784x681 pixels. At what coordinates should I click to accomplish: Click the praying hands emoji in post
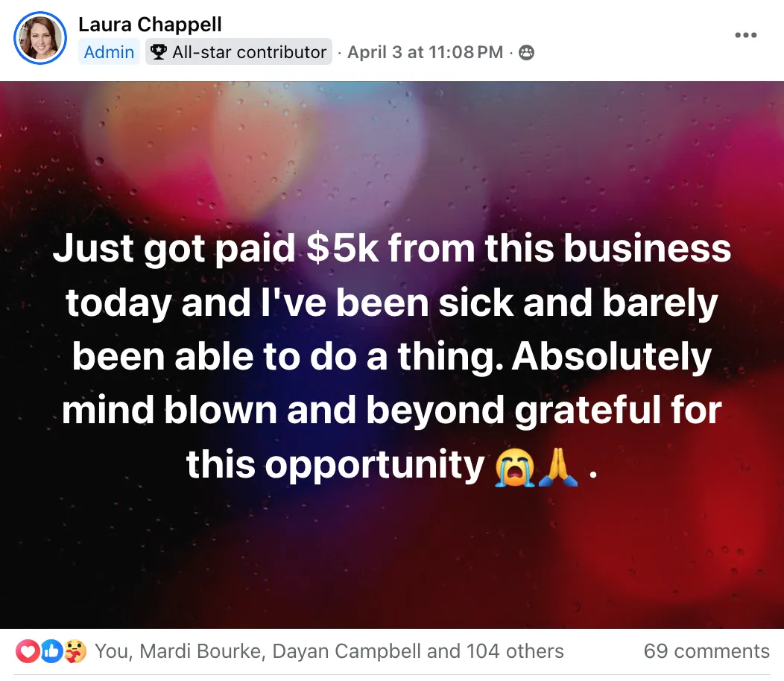[558, 467]
